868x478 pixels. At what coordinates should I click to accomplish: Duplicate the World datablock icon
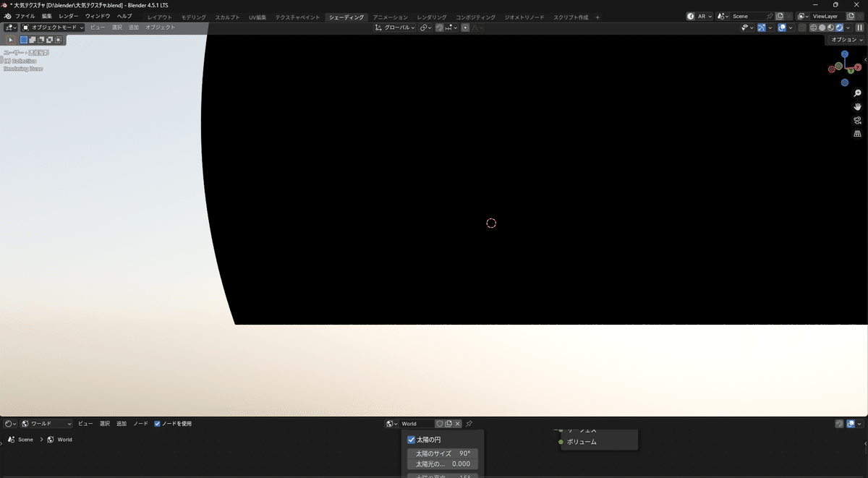448,424
